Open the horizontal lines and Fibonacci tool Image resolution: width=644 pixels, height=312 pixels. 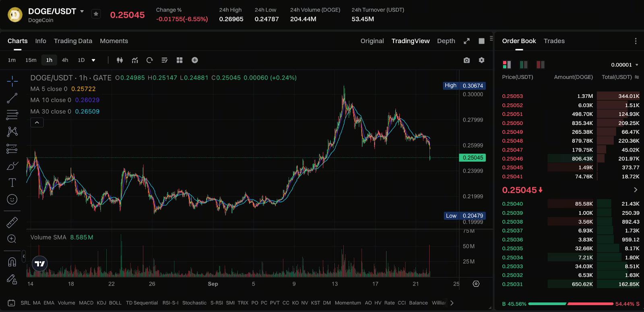pos(12,115)
